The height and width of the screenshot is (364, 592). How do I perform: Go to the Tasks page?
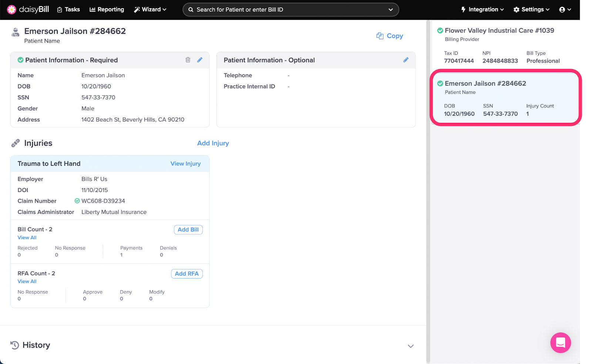[x=68, y=10]
